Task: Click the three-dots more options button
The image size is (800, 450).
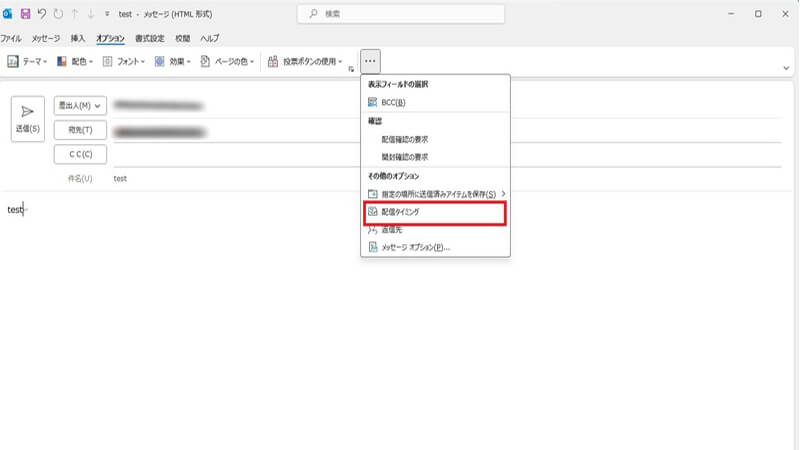Action: point(370,61)
